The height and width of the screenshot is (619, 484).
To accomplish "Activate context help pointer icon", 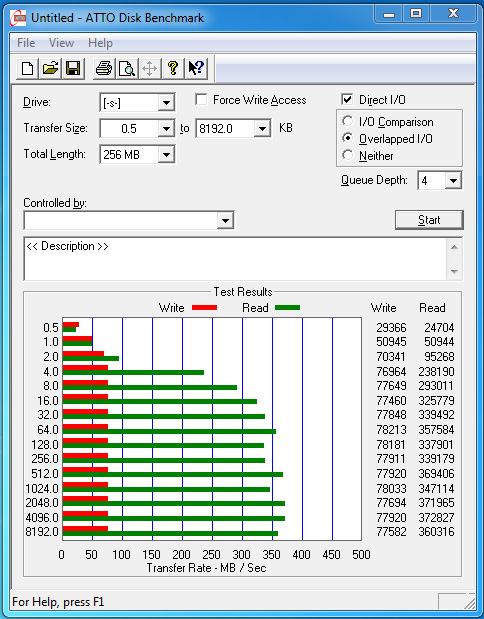I will tap(196, 69).
